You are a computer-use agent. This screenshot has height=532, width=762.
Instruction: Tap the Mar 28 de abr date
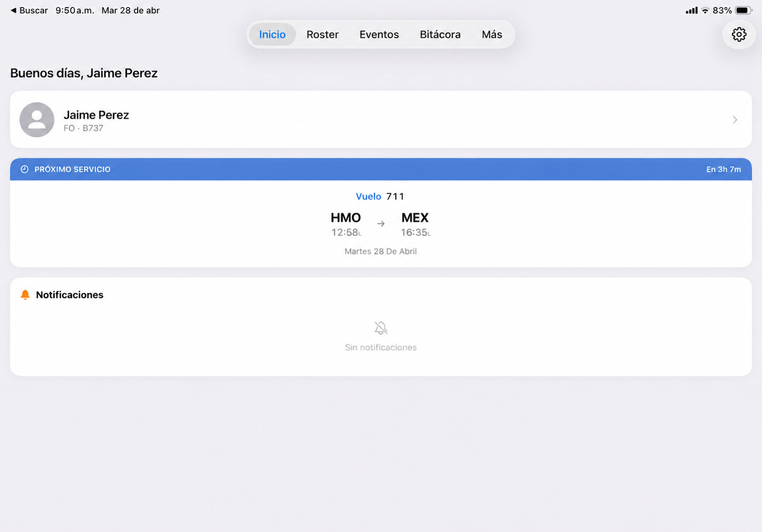click(130, 10)
